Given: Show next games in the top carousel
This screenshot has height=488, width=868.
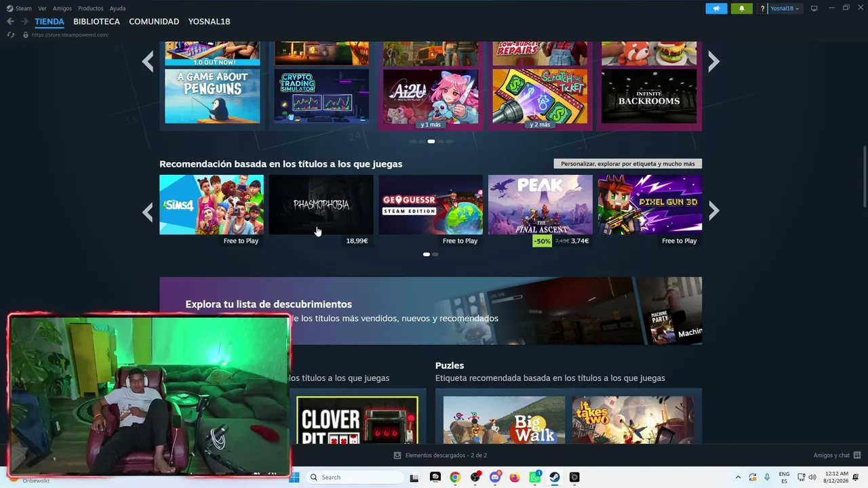Looking at the screenshot, I should pyautogui.click(x=713, y=62).
